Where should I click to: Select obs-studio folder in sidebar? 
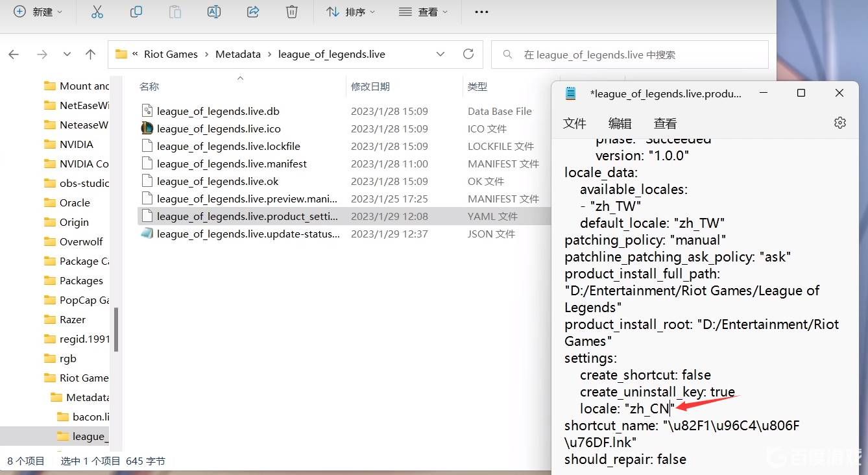77,183
